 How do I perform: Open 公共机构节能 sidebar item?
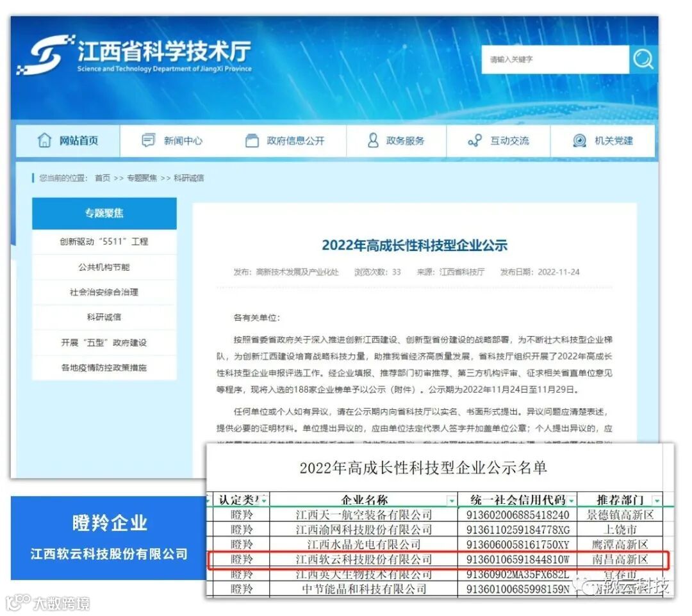click(x=104, y=267)
